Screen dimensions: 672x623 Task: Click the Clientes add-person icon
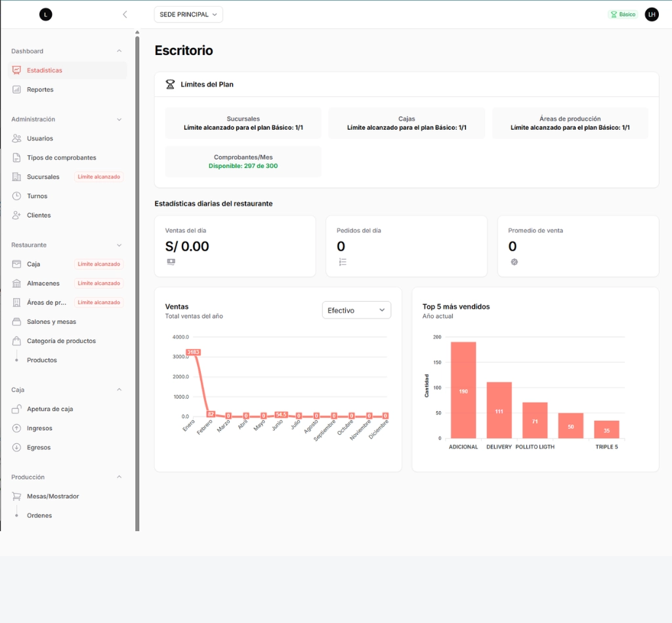[x=16, y=215]
